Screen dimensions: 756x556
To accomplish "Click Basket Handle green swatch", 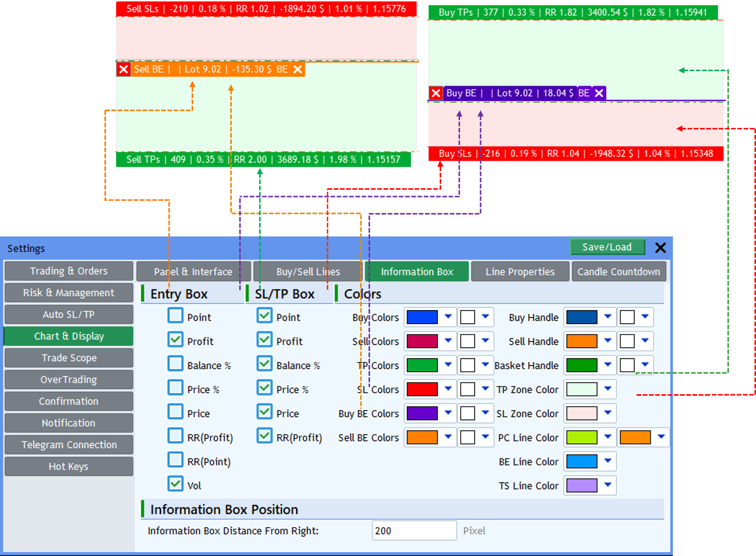I will tap(582, 365).
